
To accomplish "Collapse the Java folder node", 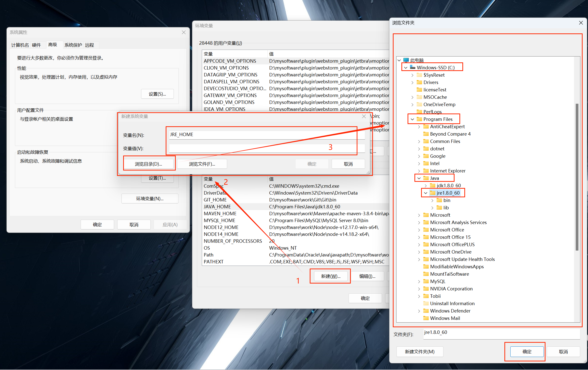I will (419, 178).
